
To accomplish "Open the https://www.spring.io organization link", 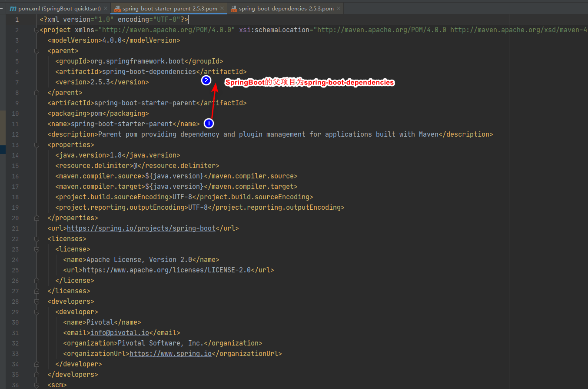I will [x=170, y=354].
